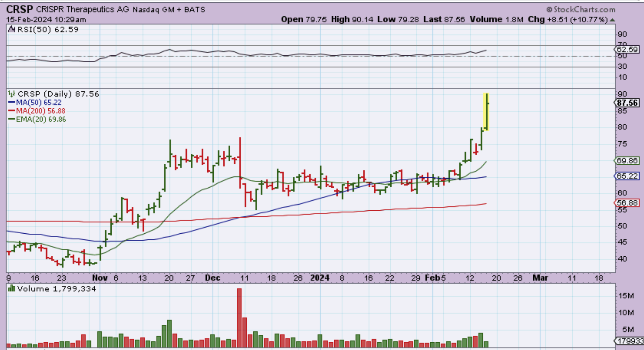Click the 56.88 MA(200) red value tag

[627, 203]
